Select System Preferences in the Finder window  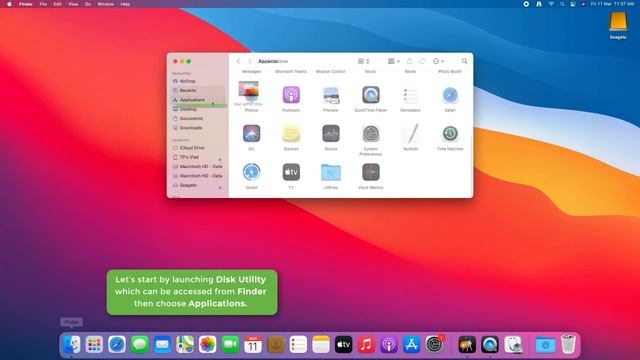pos(371,133)
